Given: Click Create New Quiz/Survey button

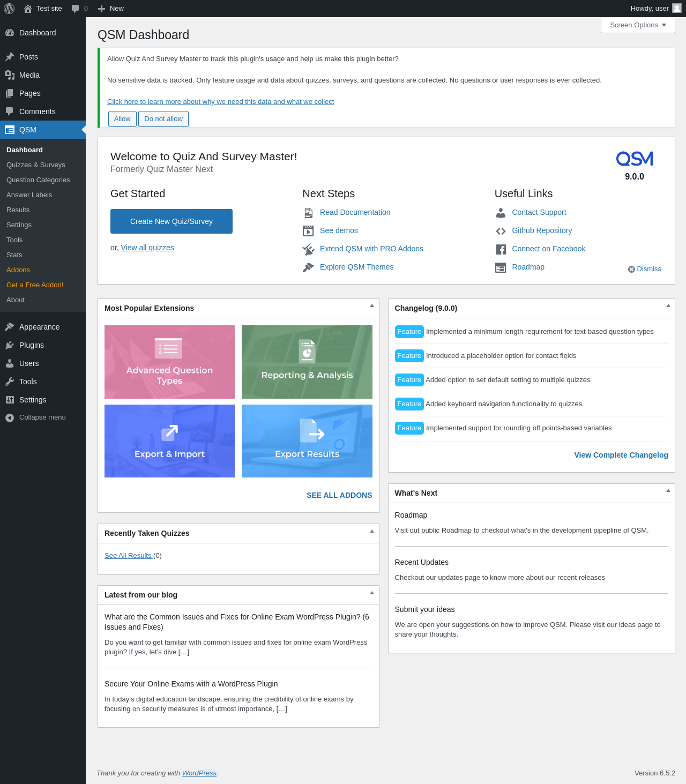Looking at the screenshot, I should (x=171, y=221).
